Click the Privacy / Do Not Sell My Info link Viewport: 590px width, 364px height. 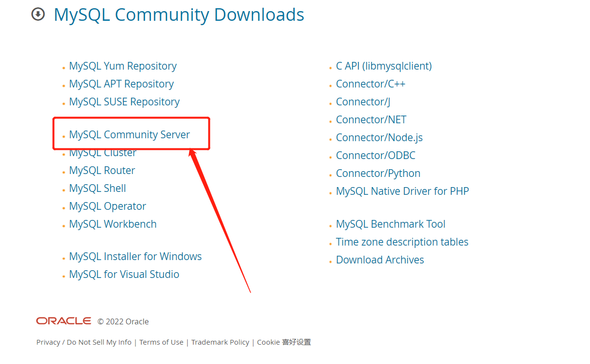pos(84,342)
